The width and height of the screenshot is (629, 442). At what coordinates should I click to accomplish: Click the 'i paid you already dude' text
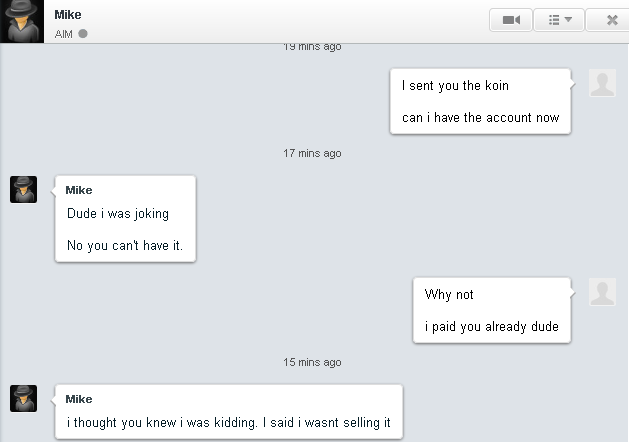(491, 326)
